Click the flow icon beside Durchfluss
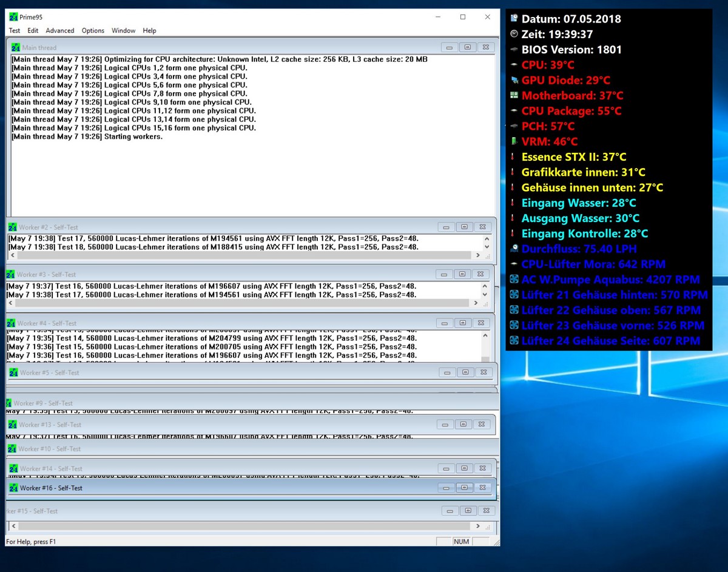Image resolution: width=728 pixels, height=572 pixels. pos(514,249)
